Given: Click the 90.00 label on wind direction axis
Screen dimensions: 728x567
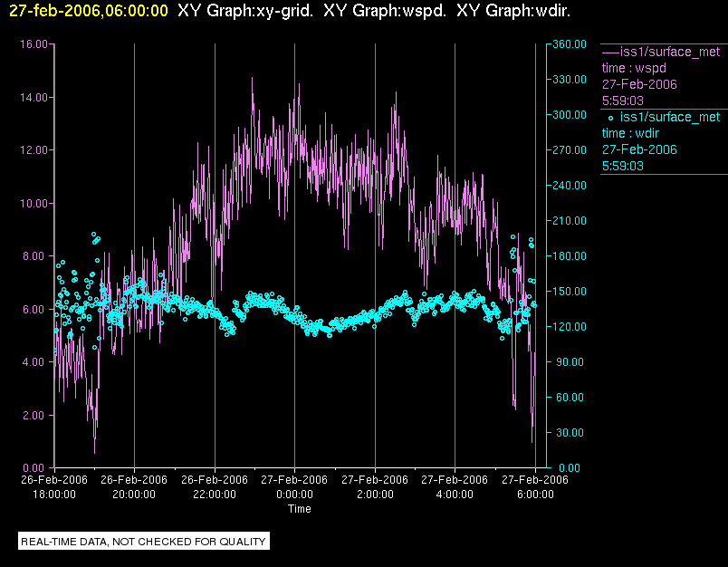Looking at the screenshot, I should point(570,362).
